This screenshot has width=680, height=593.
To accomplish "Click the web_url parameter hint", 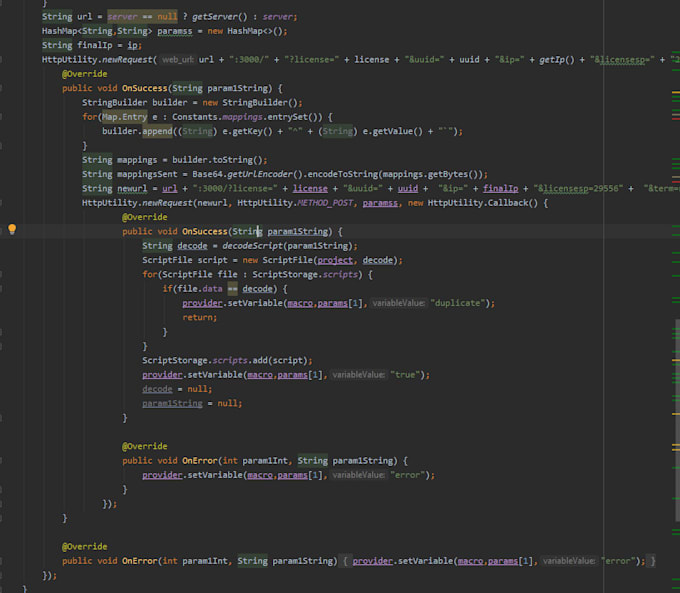I will pyautogui.click(x=178, y=59).
